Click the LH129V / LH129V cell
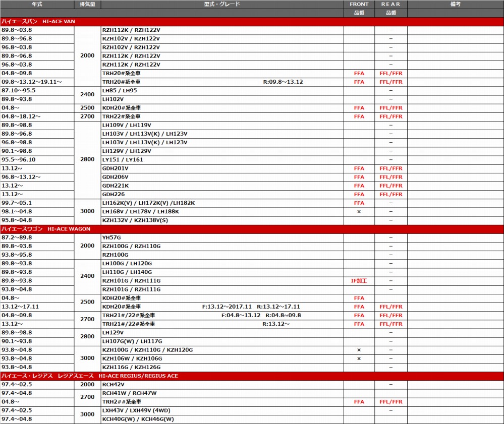This screenshot has height=424, width=504. (222, 151)
